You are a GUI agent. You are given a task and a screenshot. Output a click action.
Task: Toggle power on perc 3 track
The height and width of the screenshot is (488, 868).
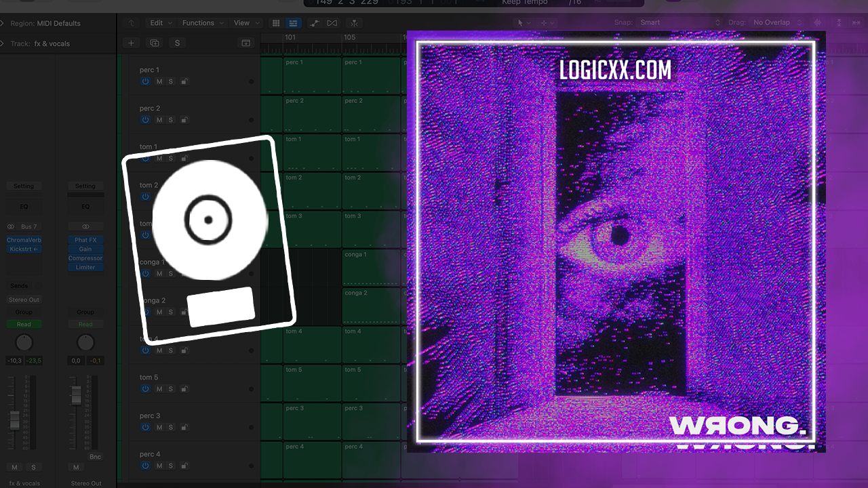[x=145, y=428]
